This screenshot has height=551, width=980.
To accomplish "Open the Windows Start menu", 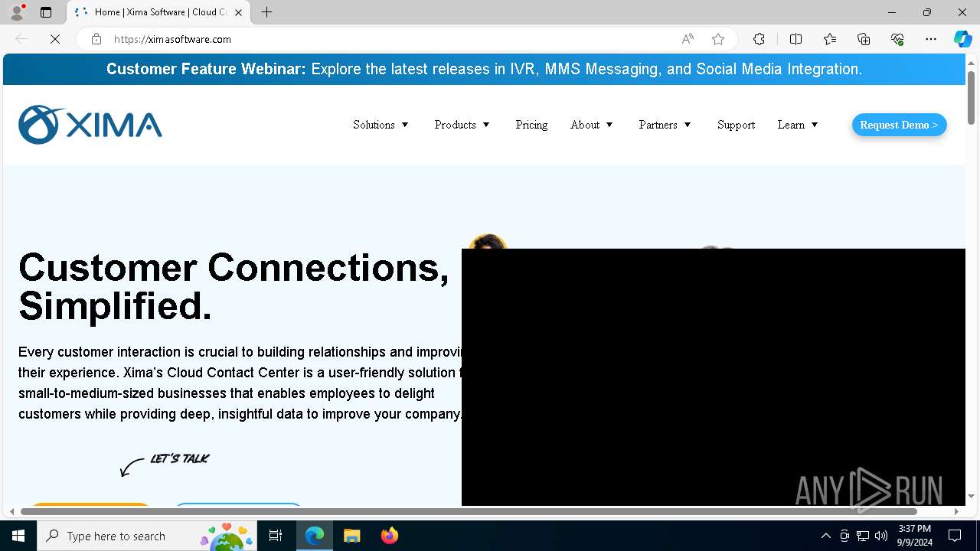I will tap(18, 536).
